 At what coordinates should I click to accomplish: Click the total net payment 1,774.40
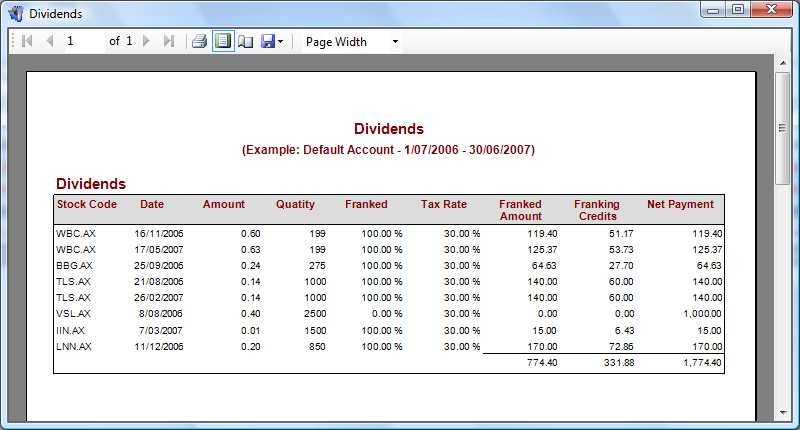(x=703, y=363)
